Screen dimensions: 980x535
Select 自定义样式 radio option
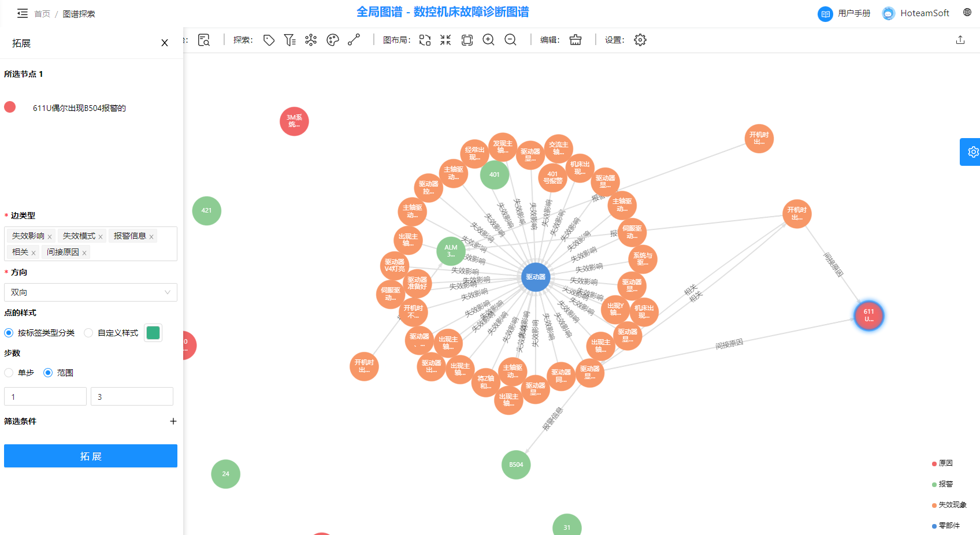pyautogui.click(x=88, y=333)
